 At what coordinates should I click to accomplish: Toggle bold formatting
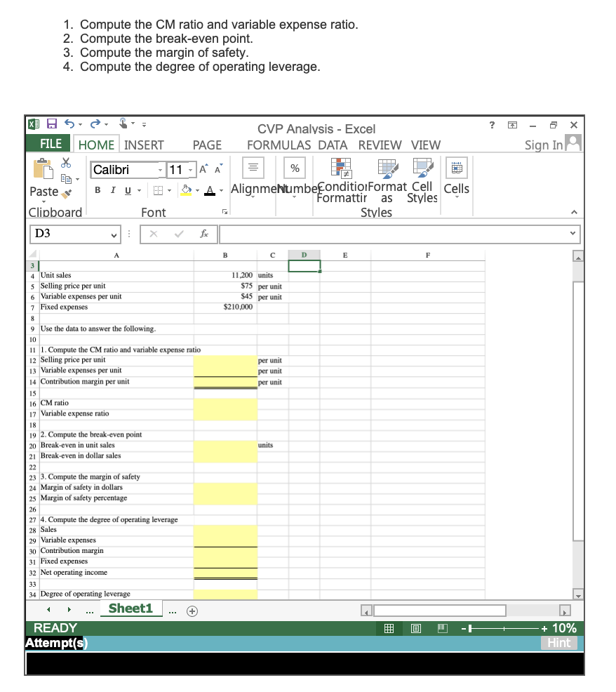[x=96, y=190]
